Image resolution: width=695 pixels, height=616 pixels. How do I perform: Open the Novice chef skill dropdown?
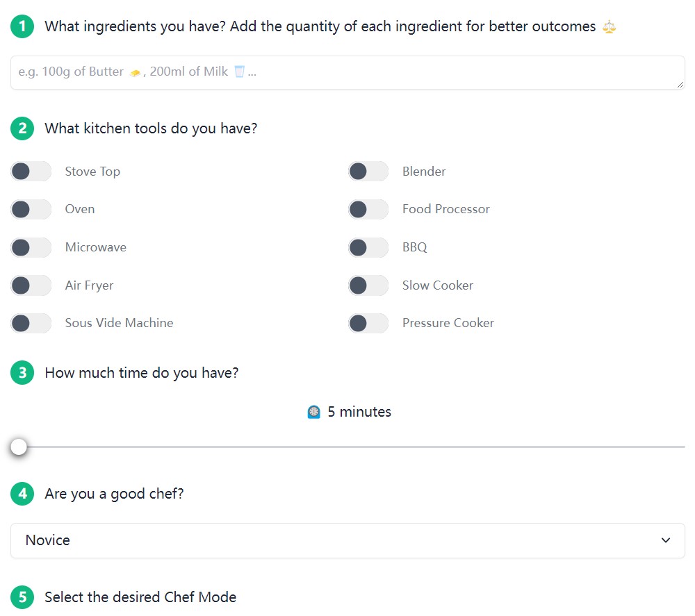coord(347,540)
